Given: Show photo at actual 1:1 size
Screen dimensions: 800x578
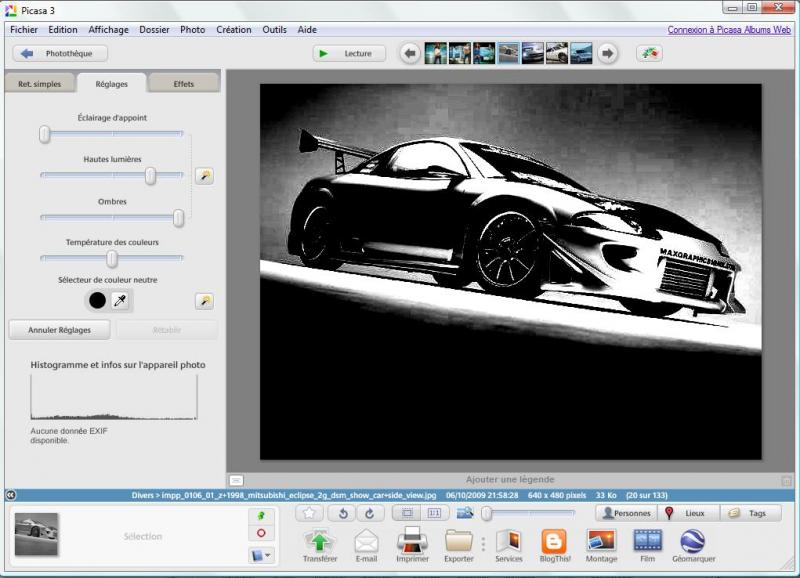Looking at the screenshot, I should tap(434, 513).
